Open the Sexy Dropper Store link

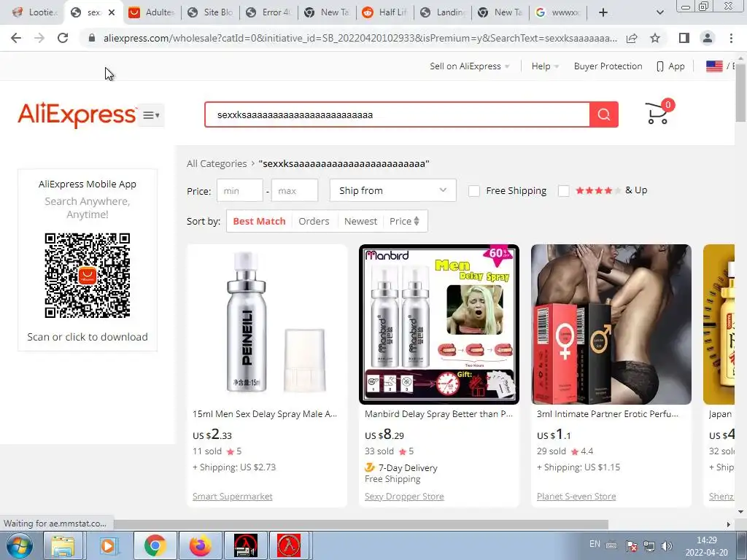(x=404, y=496)
